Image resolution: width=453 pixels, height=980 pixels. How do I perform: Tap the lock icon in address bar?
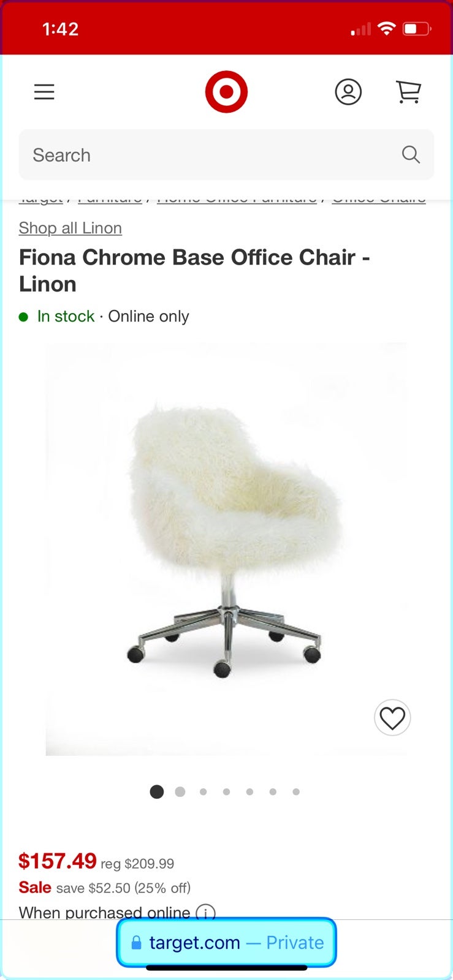(136, 943)
